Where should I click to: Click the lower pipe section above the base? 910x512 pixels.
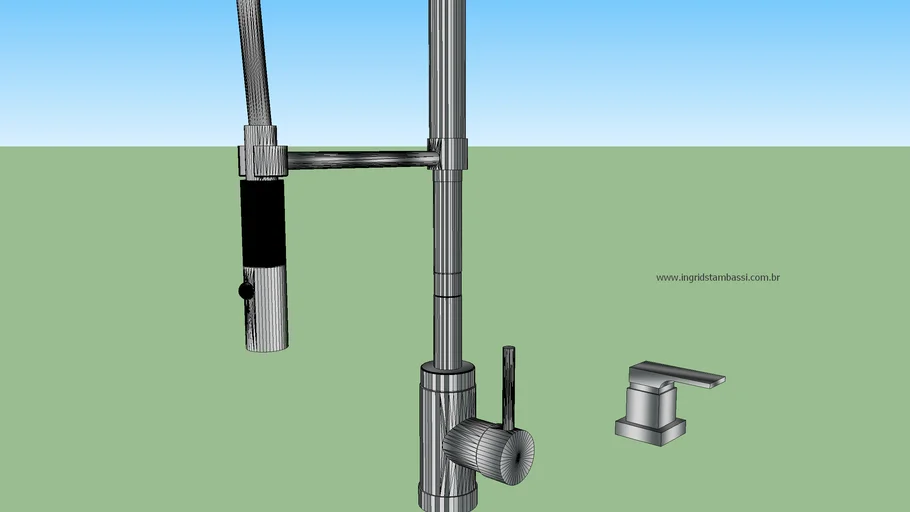coord(447,330)
